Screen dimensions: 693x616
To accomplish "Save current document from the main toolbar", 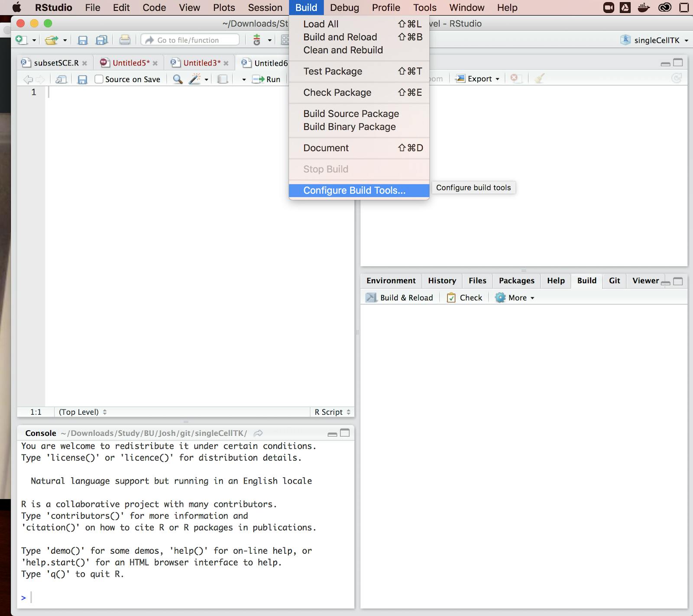I will click(83, 40).
